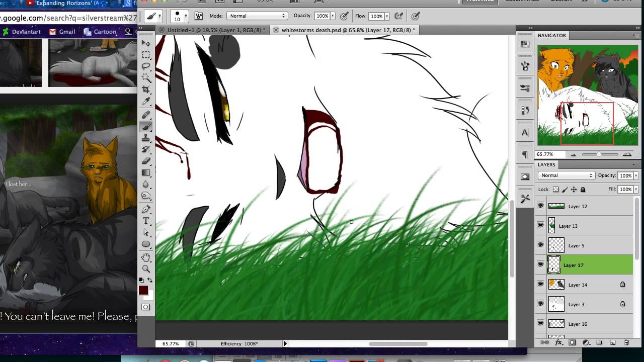
Task: Hide Layer 3 visibility eye
Action: click(x=540, y=304)
